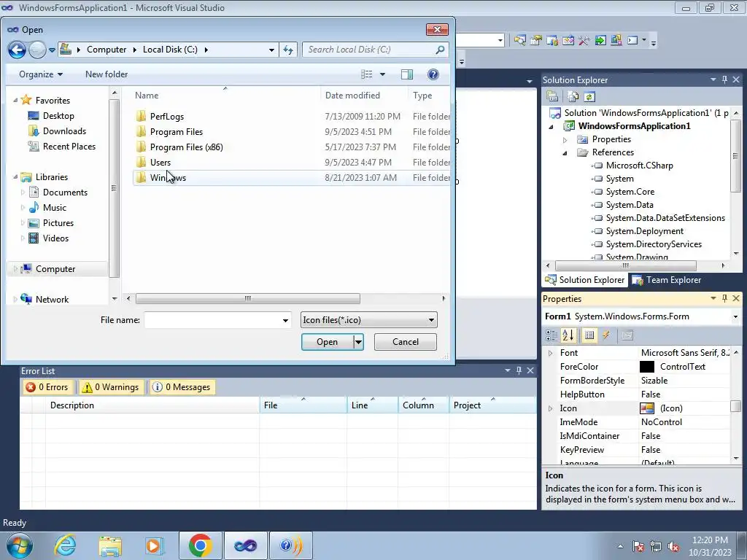This screenshot has width=747, height=560.
Task: Collapse the References node
Action: click(x=565, y=153)
